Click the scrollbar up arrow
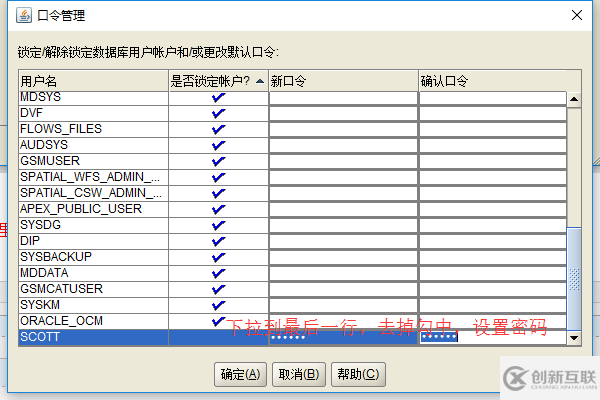Viewport: 600px width, 400px height. (x=574, y=100)
